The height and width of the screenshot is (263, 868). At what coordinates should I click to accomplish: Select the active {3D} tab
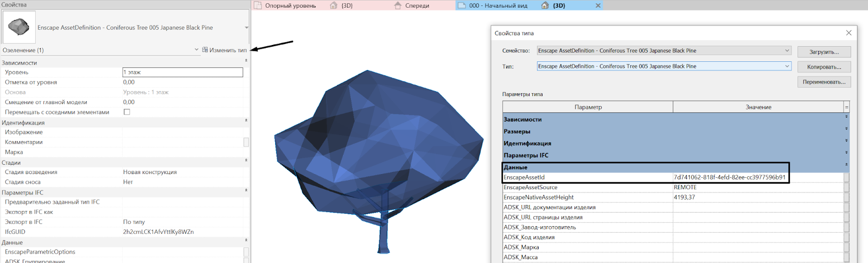[x=559, y=5]
